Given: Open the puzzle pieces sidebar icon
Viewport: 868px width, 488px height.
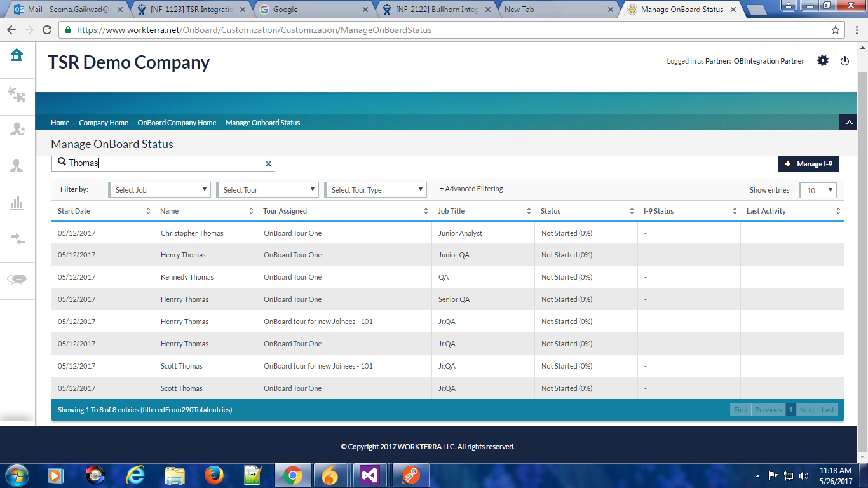Looking at the screenshot, I should point(17,95).
